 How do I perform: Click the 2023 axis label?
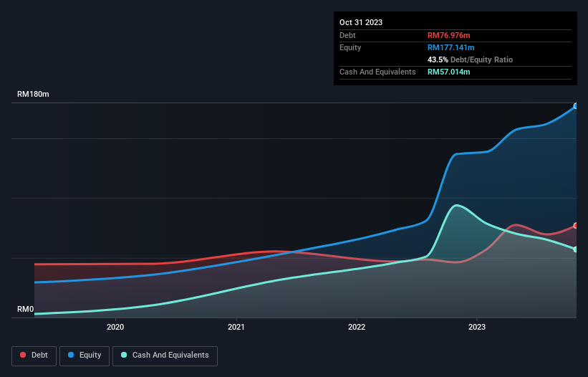click(x=476, y=327)
